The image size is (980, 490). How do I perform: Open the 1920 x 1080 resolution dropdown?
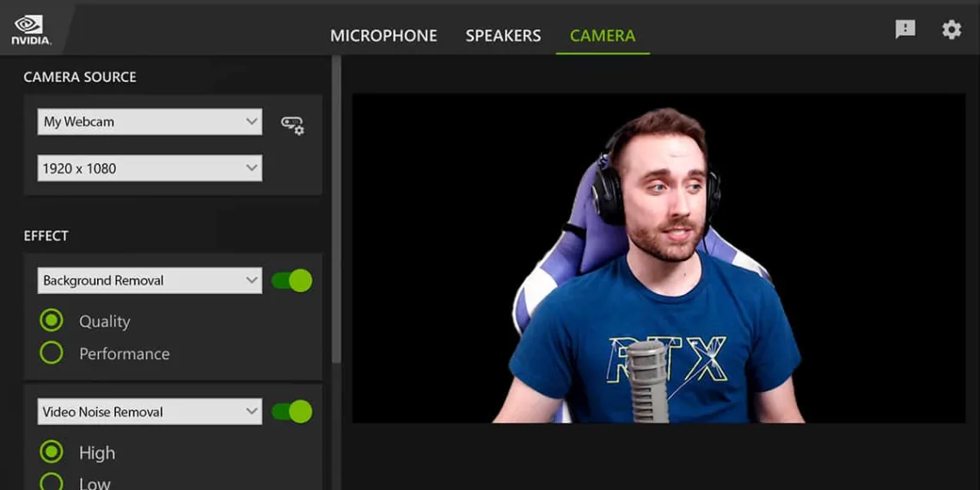pos(150,168)
